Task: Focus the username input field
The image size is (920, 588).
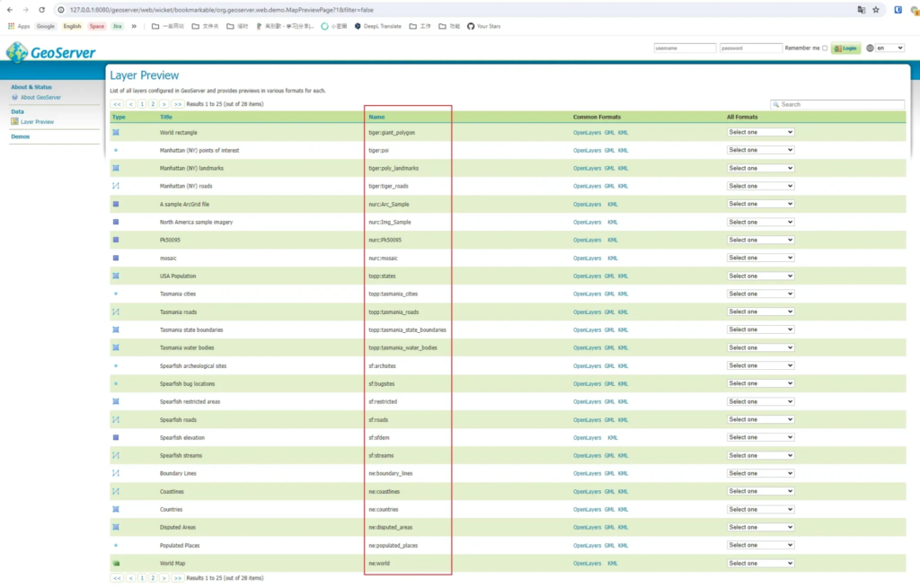Action: tap(685, 48)
